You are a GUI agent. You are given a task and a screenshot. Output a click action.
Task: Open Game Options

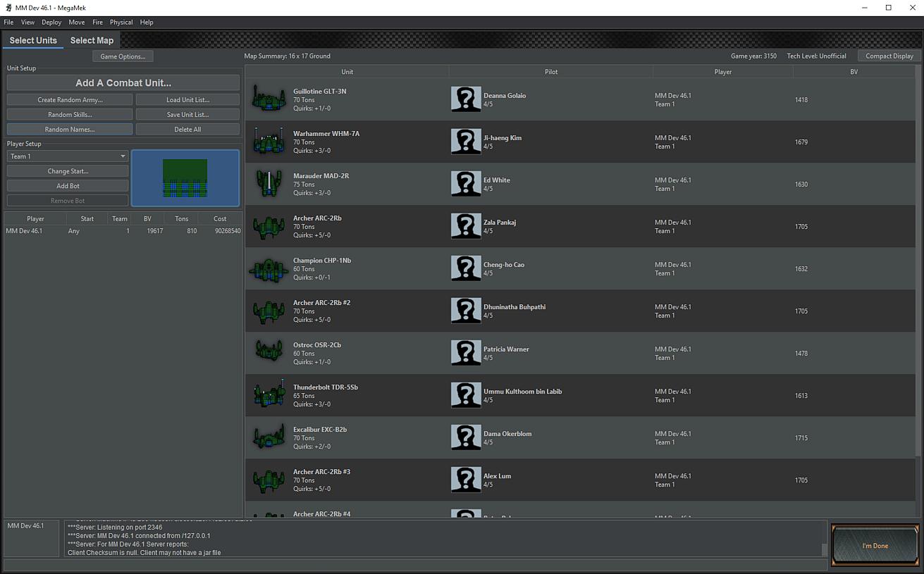(x=123, y=56)
